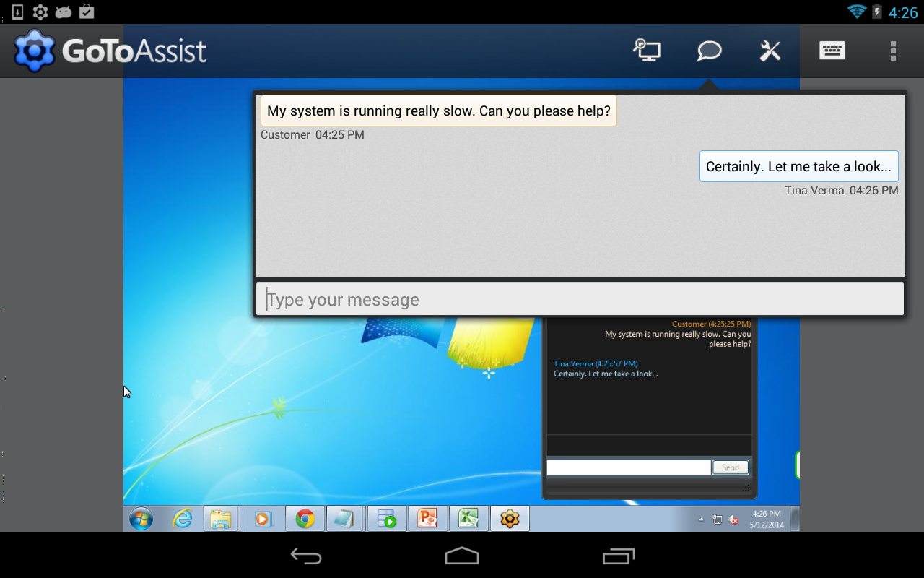Tap the download notification icon
Image resolution: width=924 pixels, height=578 pixels.
click(x=18, y=12)
